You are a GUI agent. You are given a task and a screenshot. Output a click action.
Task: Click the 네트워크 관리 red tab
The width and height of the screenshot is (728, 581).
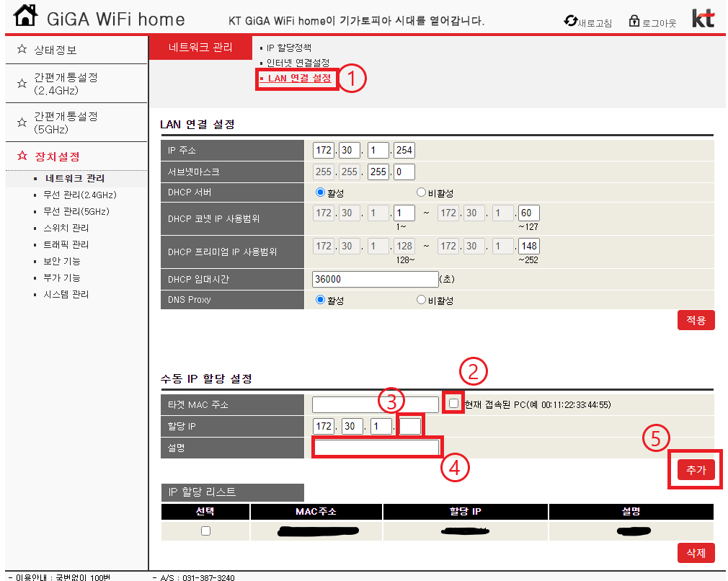click(200, 48)
